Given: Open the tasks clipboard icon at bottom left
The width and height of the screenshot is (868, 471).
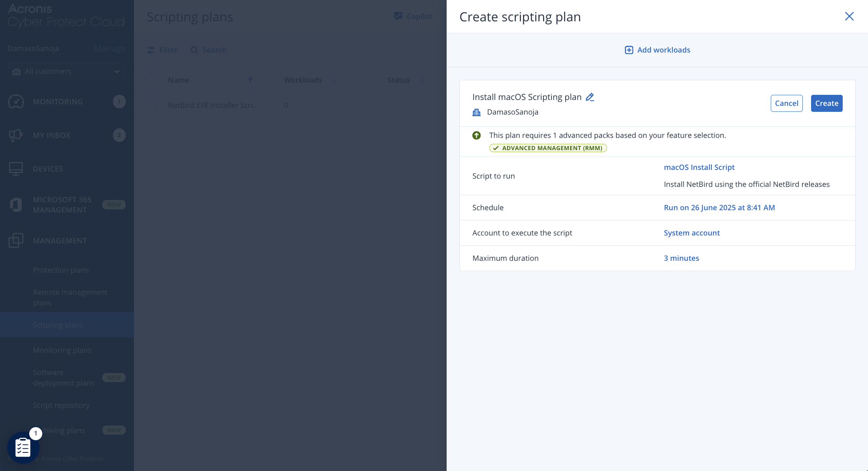Looking at the screenshot, I should [x=23, y=447].
